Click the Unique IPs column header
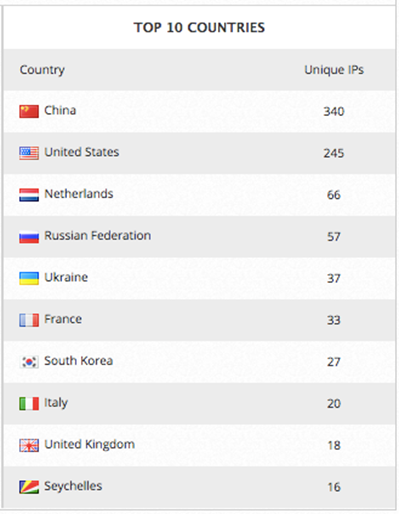Viewport: 399px width, 514px height. pos(334,70)
